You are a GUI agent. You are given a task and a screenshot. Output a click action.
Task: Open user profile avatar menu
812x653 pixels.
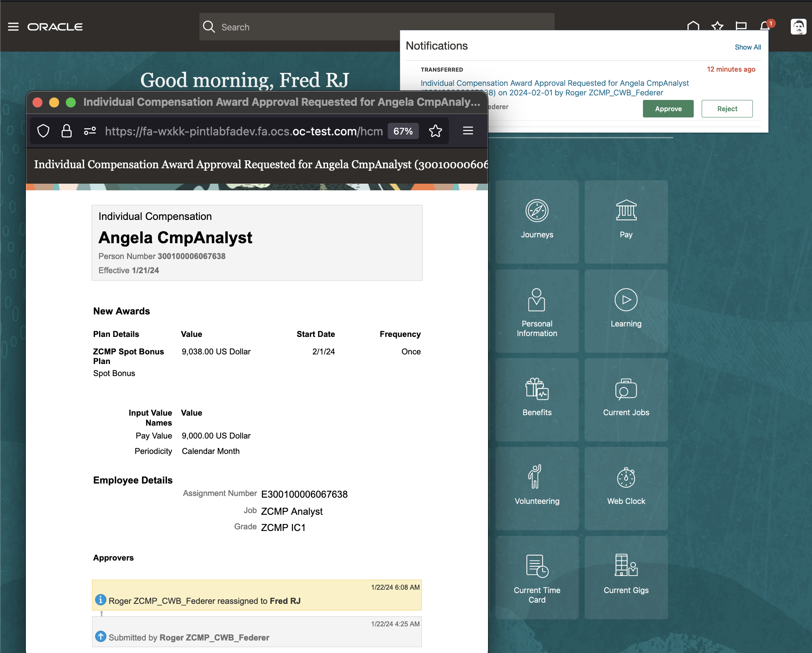[x=798, y=27]
